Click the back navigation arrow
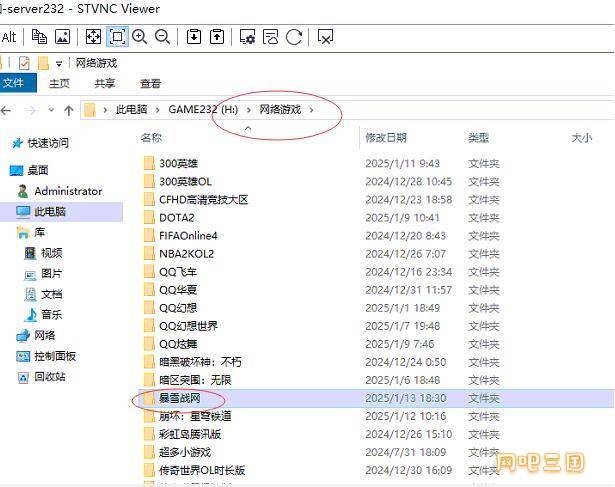615x487 pixels. pos(6,111)
